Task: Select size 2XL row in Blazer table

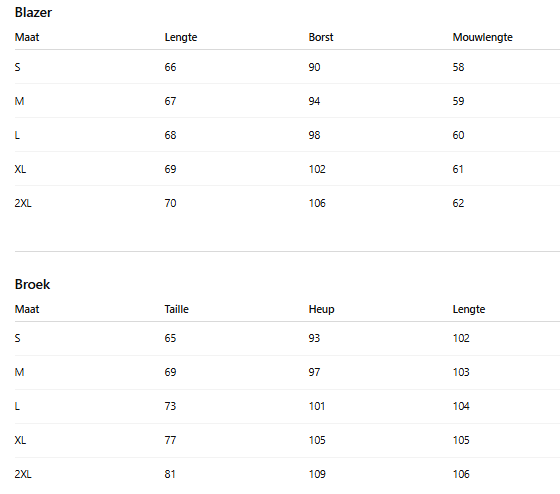Action: point(287,203)
